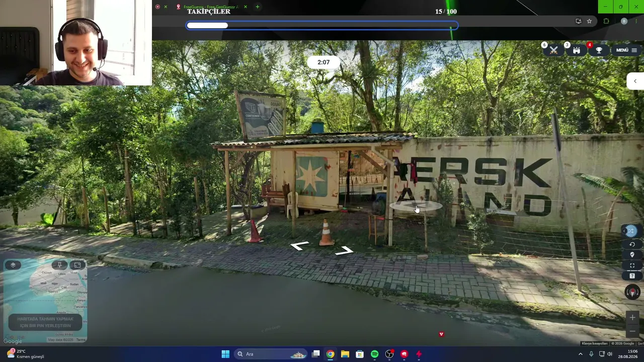
Task: Pin the minimap with the pushpin button
Action: (59, 265)
